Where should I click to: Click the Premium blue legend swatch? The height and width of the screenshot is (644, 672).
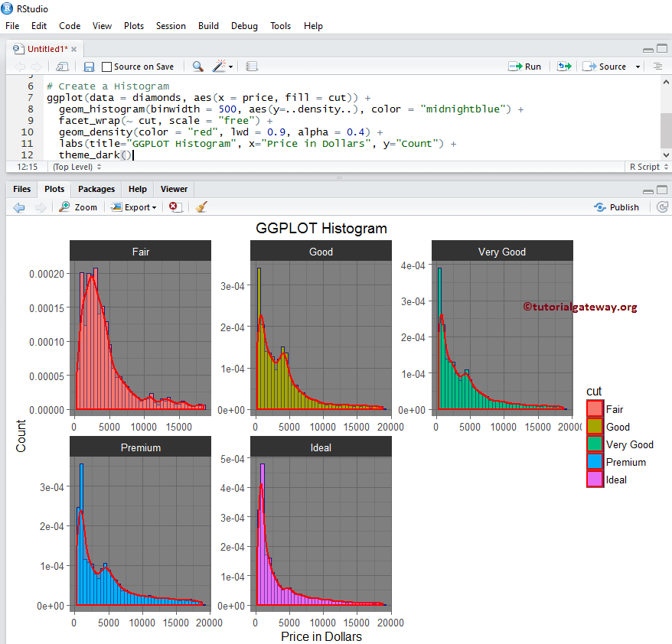(x=595, y=462)
